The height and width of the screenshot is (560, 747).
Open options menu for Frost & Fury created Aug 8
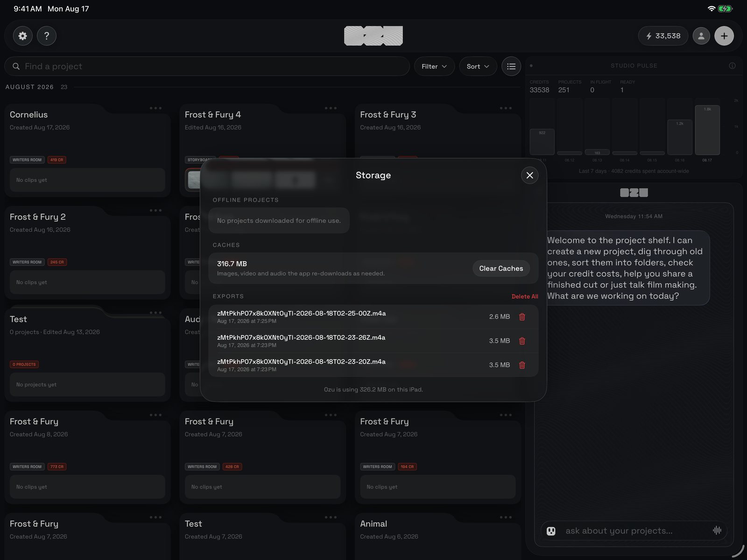tap(155, 415)
